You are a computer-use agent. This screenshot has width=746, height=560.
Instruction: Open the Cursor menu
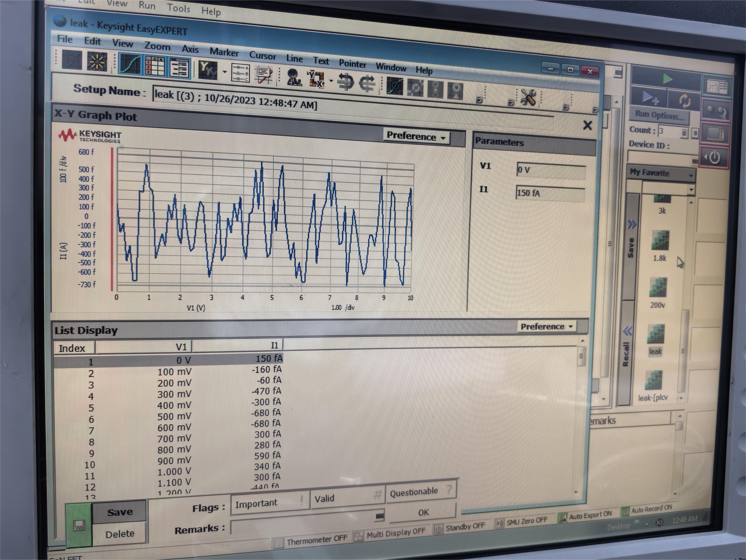coord(262,56)
